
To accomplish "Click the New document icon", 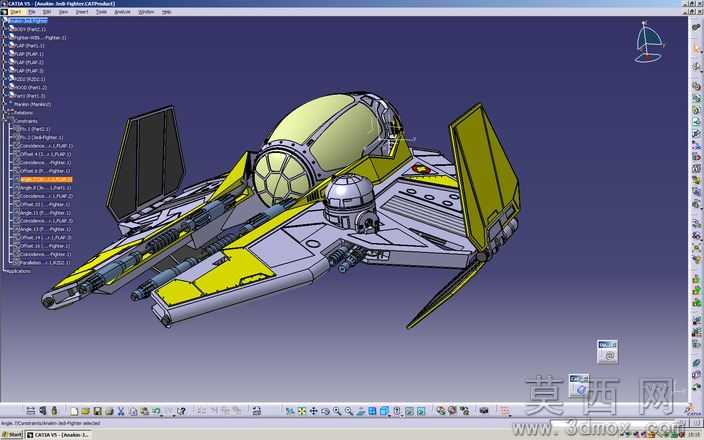I will [x=74, y=411].
